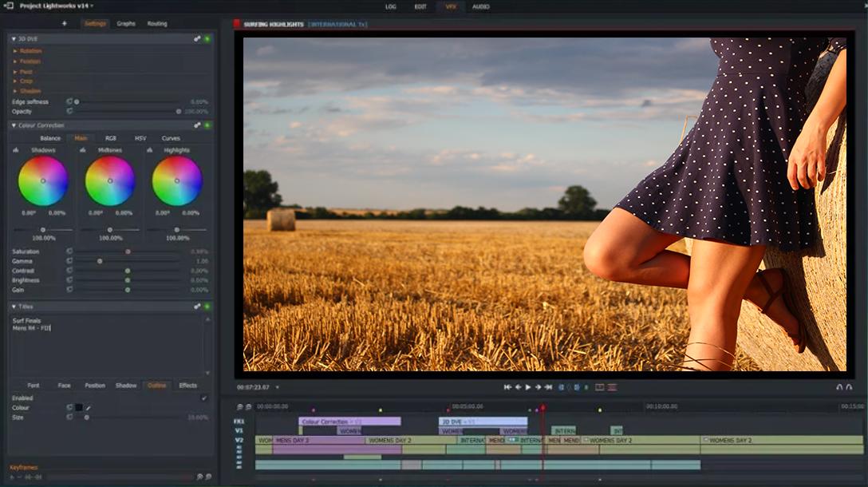Click the go-to-start transport icon
868x487 pixels.
coord(507,386)
